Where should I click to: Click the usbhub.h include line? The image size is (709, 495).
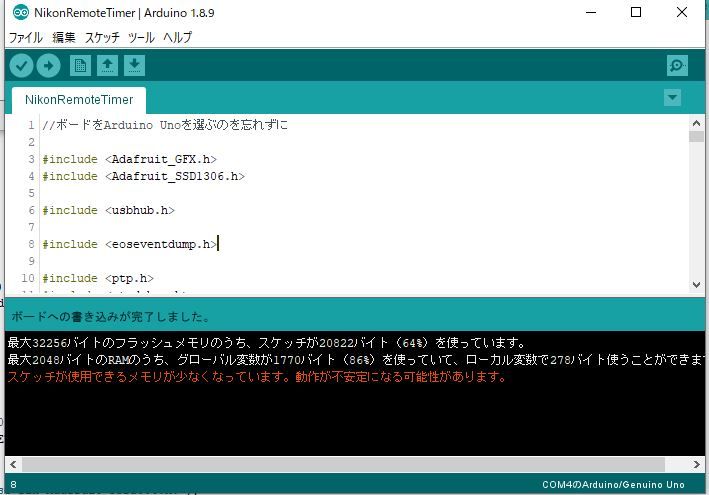(x=109, y=210)
